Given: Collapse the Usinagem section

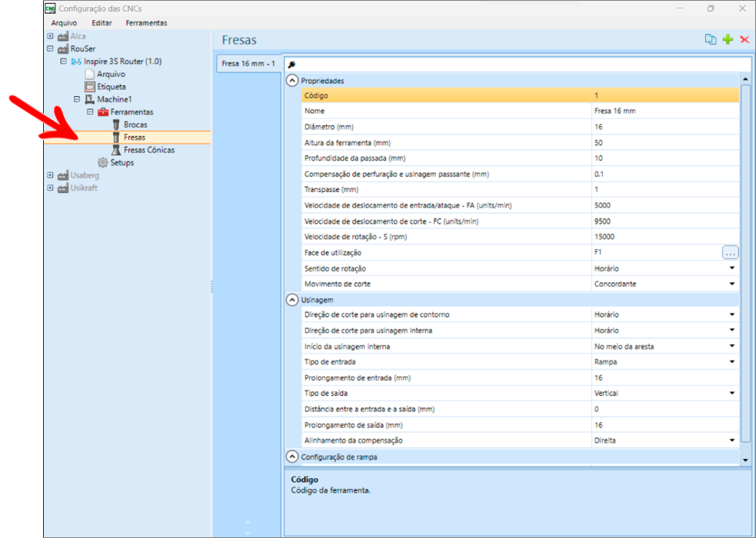Looking at the screenshot, I should coord(292,300).
